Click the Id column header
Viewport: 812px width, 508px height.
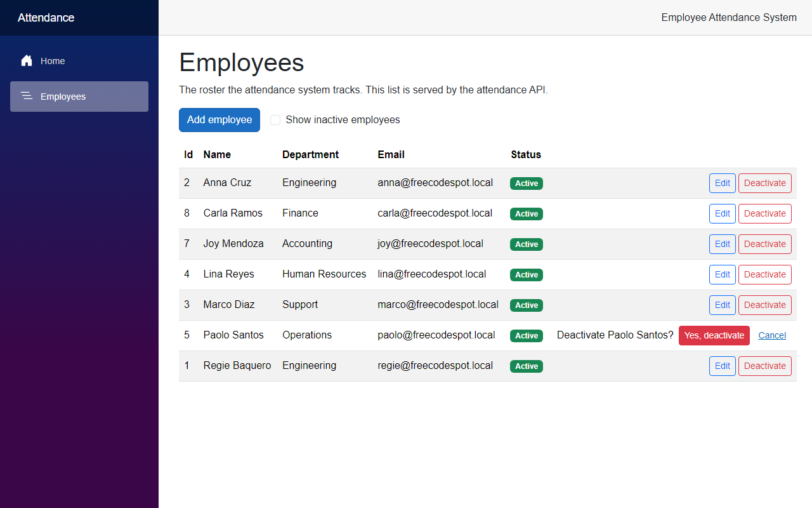pyautogui.click(x=188, y=154)
